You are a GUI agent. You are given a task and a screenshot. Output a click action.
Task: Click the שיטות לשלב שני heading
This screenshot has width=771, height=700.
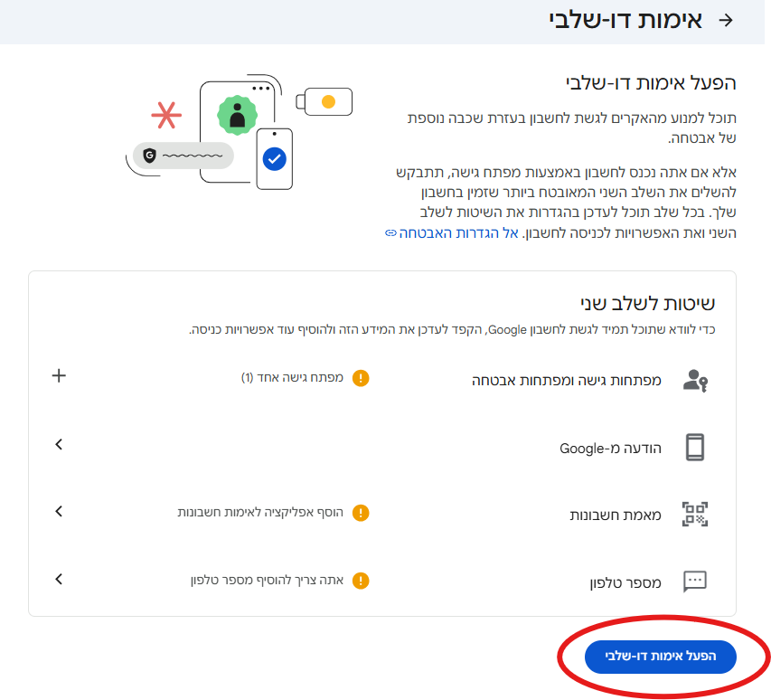[647, 304]
